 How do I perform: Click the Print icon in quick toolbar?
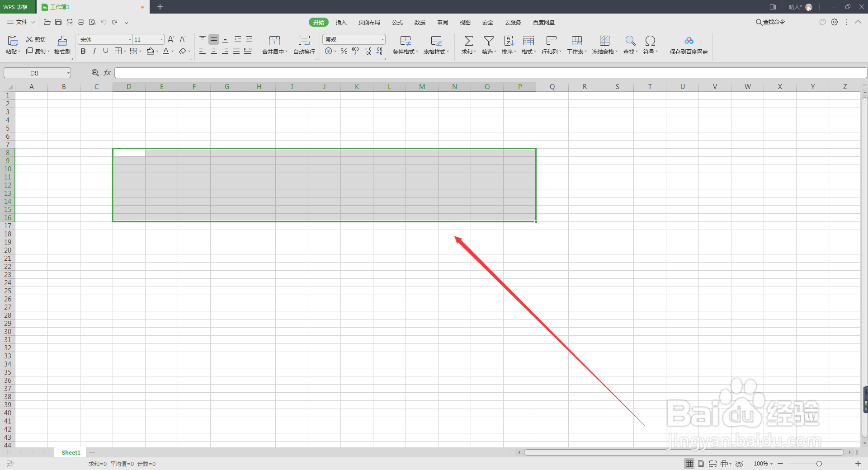[x=81, y=22]
